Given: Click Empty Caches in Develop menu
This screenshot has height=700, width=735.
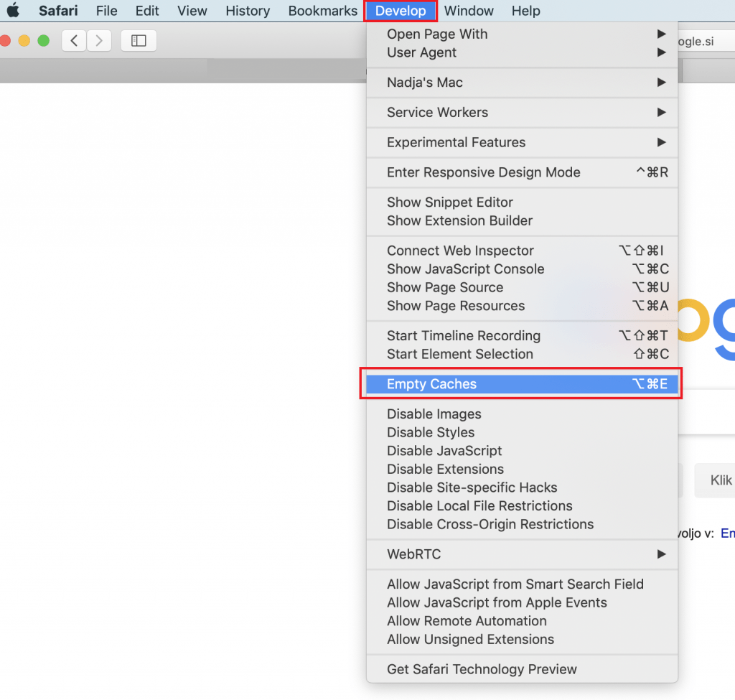Looking at the screenshot, I should 523,384.
